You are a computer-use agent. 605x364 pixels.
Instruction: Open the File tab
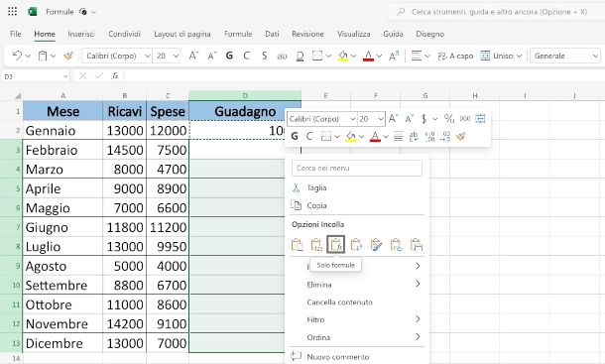[16, 34]
